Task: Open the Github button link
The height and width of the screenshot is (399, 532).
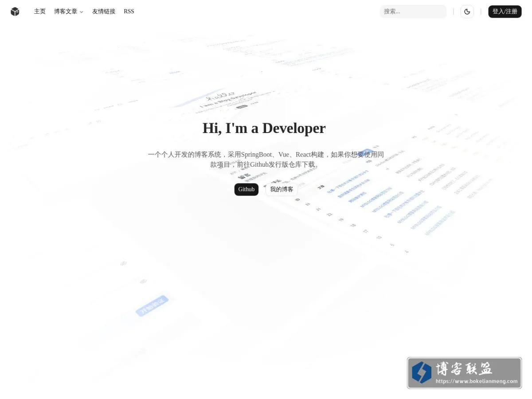Action: [x=246, y=189]
